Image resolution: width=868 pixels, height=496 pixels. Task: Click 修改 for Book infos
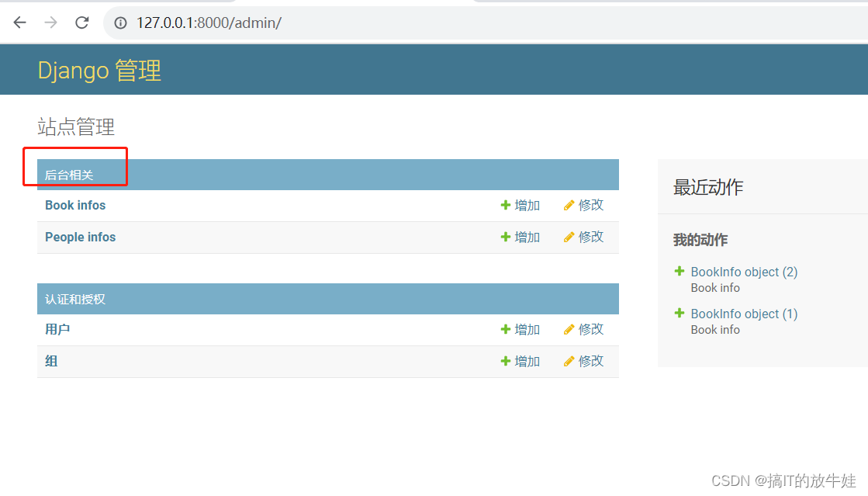click(x=583, y=205)
